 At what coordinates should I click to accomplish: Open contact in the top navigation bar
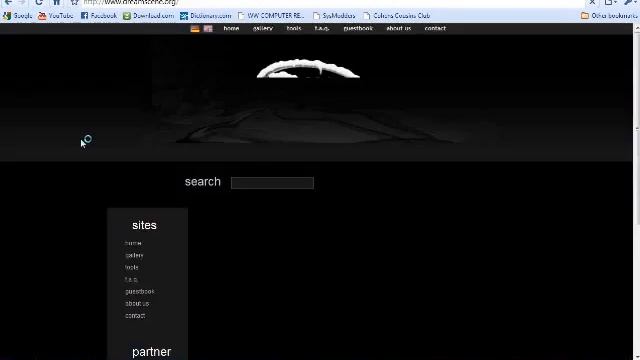pos(435,29)
